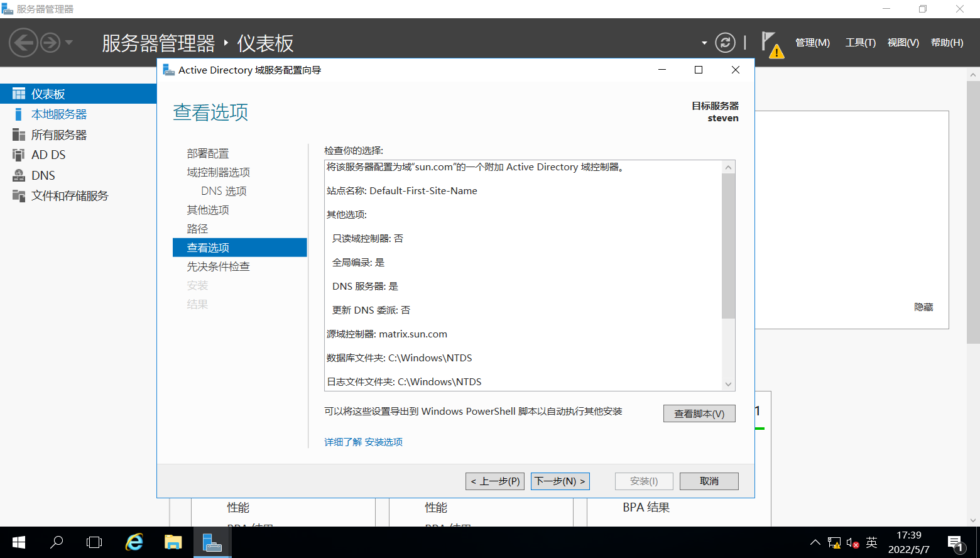
Task: Expand the dropdown arrow left of refresh
Action: point(704,43)
